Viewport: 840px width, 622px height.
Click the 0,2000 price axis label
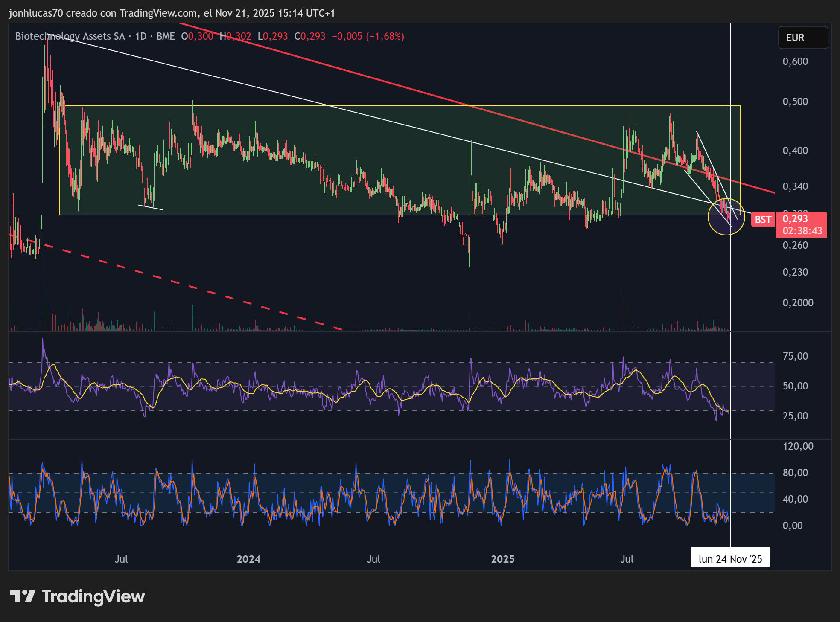(x=797, y=303)
